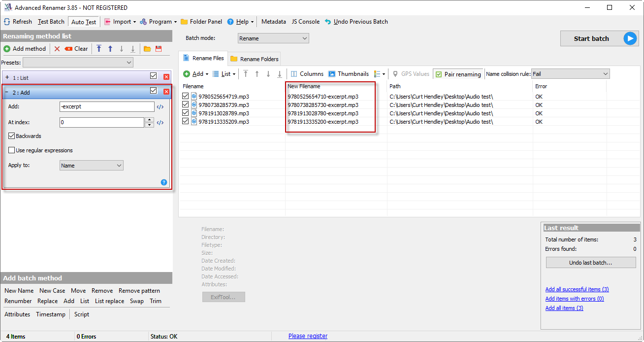Click the file list Add button
The height and width of the screenshot is (342, 644).
pos(195,74)
